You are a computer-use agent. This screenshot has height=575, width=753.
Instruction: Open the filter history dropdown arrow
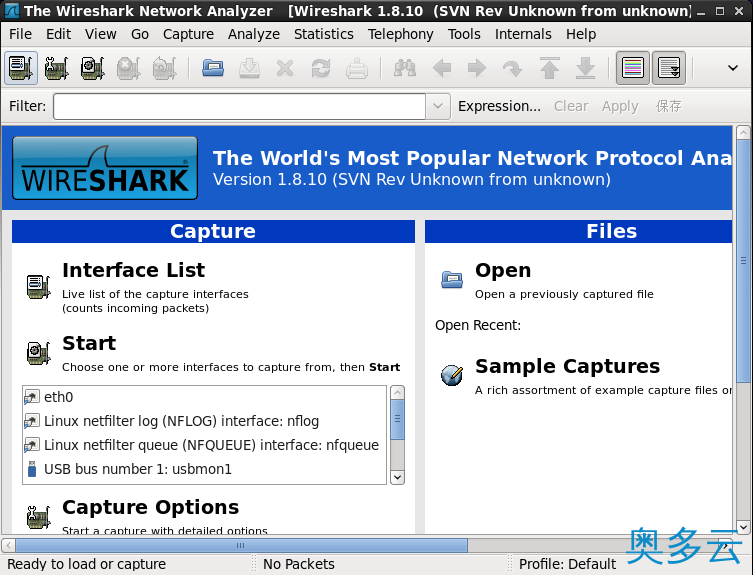(x=437, y=106)
